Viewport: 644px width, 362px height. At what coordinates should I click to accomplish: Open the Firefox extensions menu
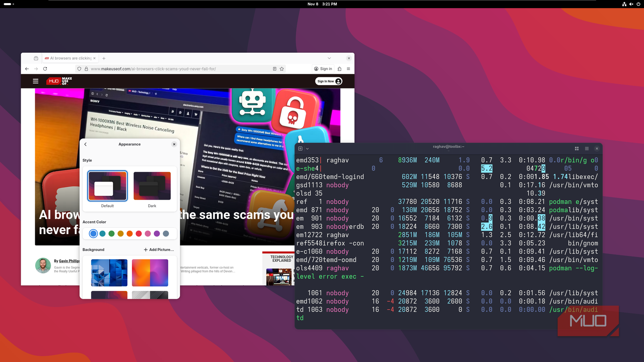click(x=340, y=69)
